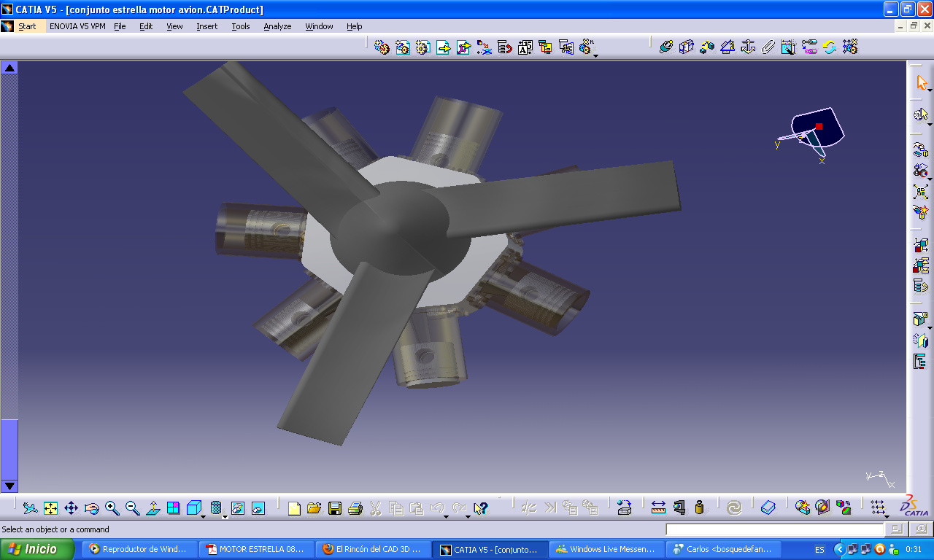Click the Measure Inertia weight icon
The width and height of the screenshot is (934, 560).
[x=700, y=508]
